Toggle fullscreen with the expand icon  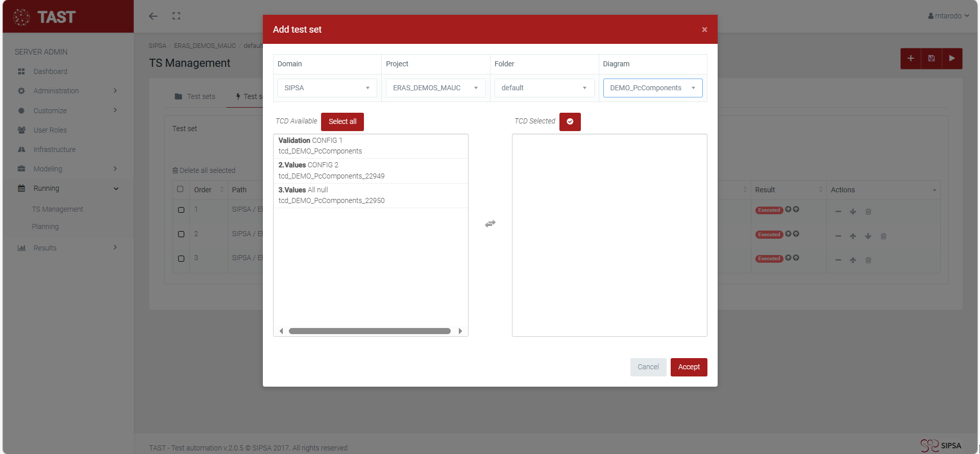pos(177,16)
